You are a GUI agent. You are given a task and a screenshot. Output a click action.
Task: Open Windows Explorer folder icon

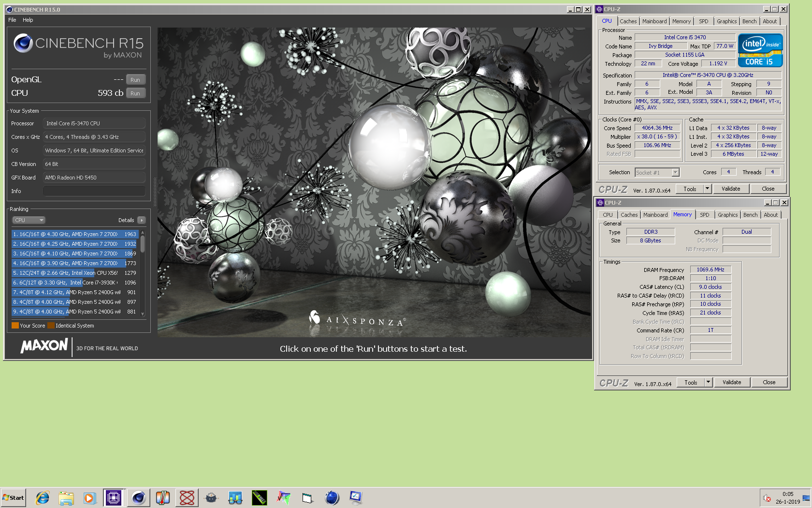click(66, 498)
